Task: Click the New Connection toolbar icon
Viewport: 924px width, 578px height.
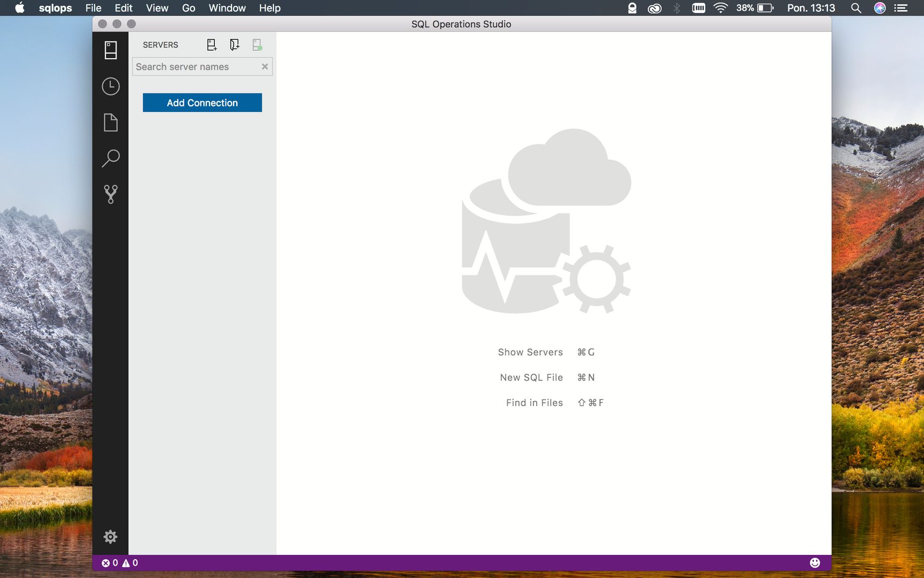Action: pyautogui.click(x=212, y=45)
